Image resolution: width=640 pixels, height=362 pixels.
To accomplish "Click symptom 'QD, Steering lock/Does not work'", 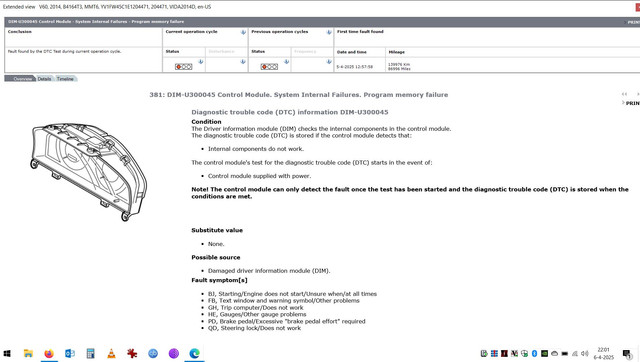I will pyautogui.click(x=254, y=328).
